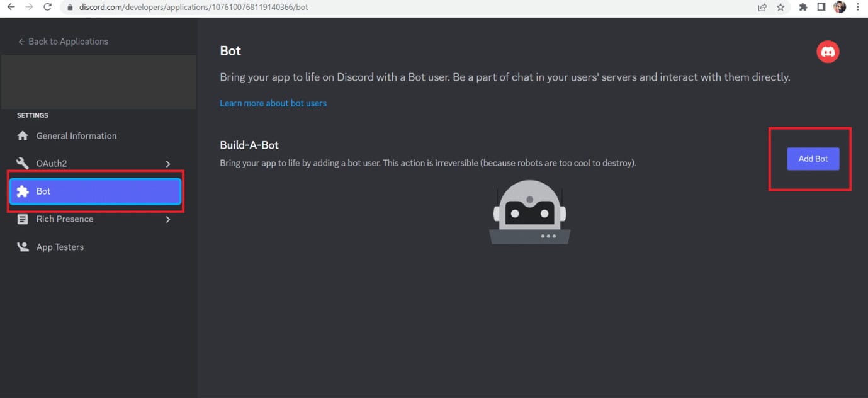Screen dimensions: 868x398
Task: Reload the current page
Action: point(47,7)
